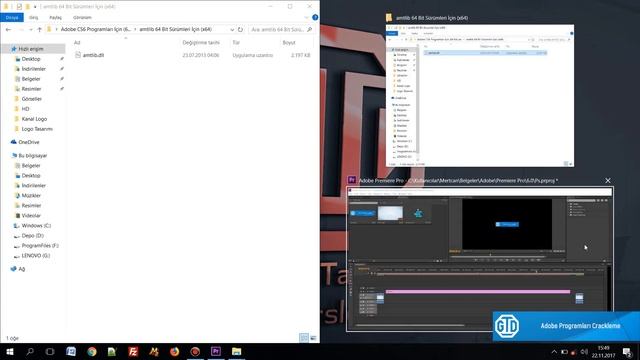Click the properties quick access icon
Screen dimensions: 640x360
[x=19, y=7]
